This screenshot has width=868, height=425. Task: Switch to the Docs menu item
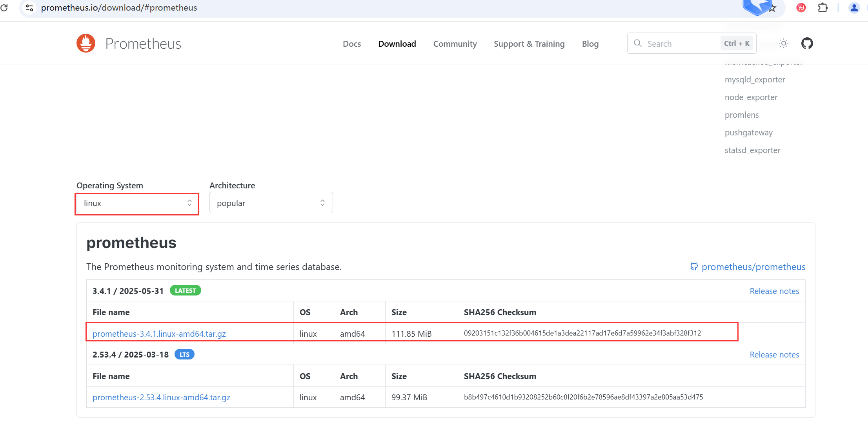pyautogui.click(x=351, y=44)
